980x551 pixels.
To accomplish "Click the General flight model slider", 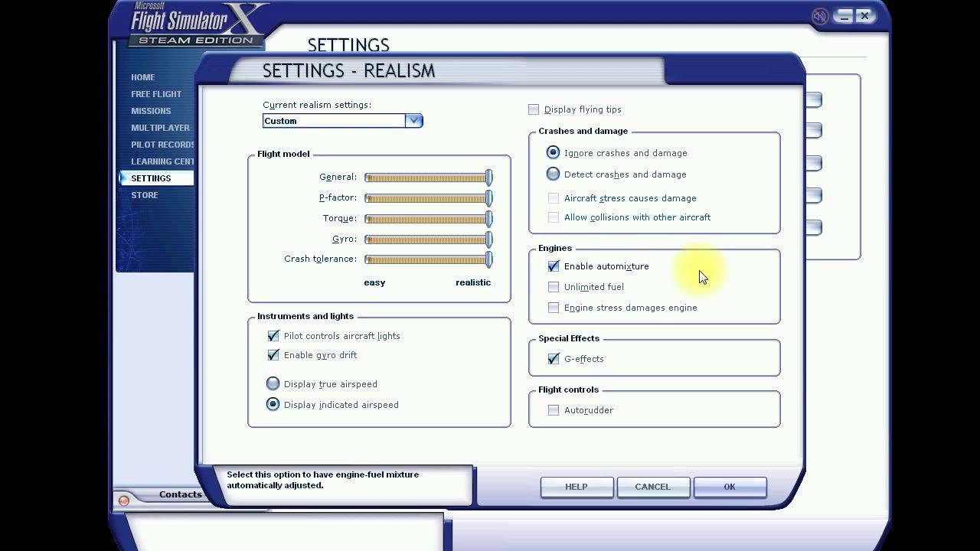I will click(x=429, y=178).
